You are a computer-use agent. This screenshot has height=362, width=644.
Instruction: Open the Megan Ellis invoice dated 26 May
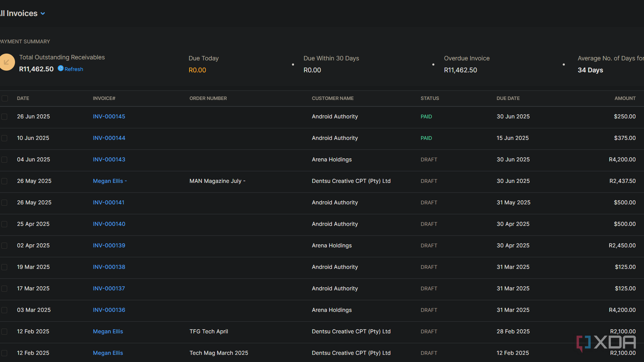coord(110,181)
